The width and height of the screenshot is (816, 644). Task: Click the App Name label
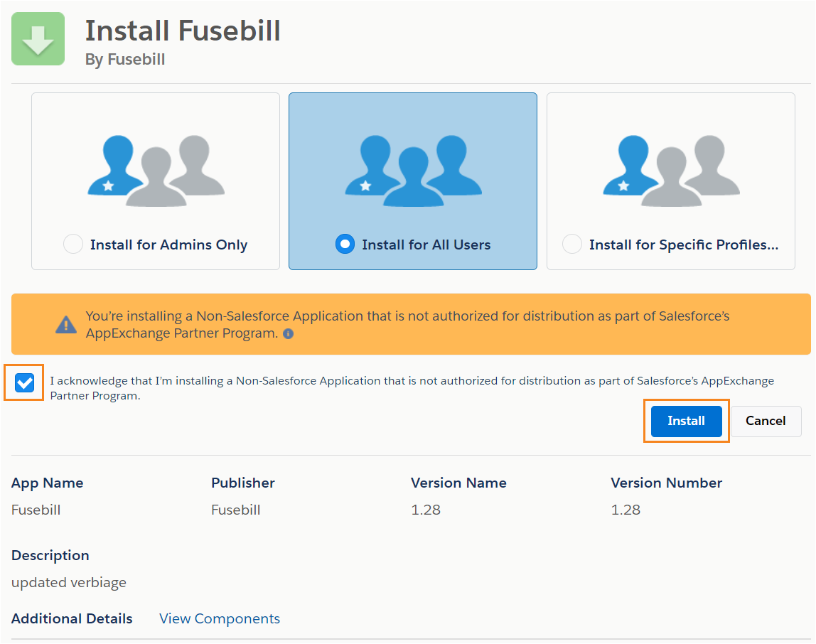pos(48,483)
